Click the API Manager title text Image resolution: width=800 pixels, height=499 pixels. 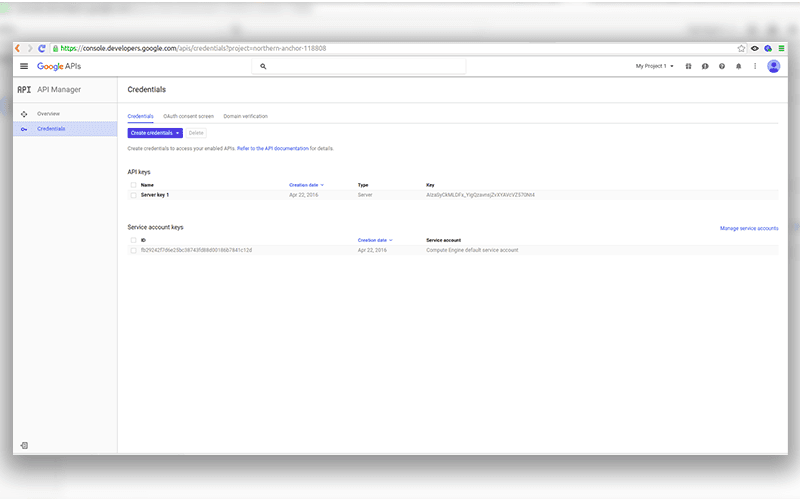click(x=59, y=90)
